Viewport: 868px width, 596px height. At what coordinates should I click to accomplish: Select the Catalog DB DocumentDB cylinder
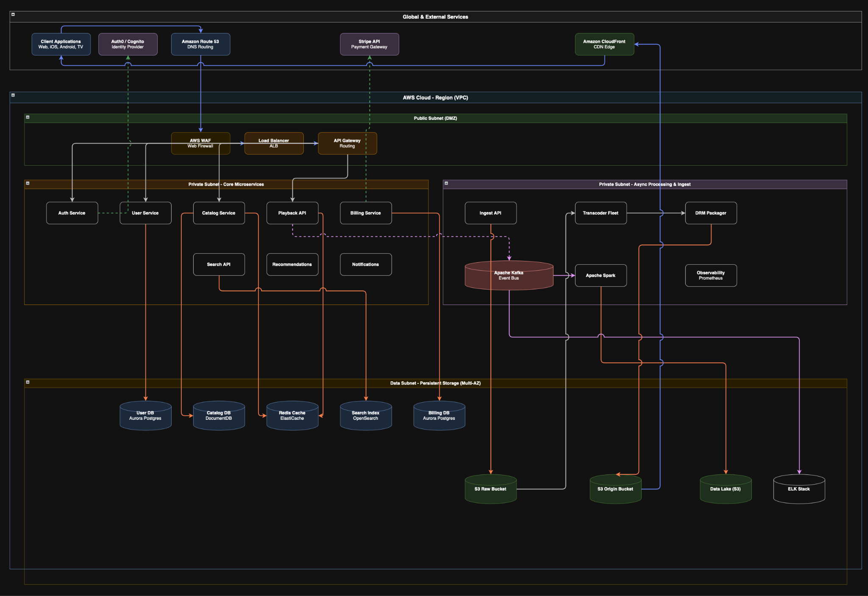click(219, 416)
